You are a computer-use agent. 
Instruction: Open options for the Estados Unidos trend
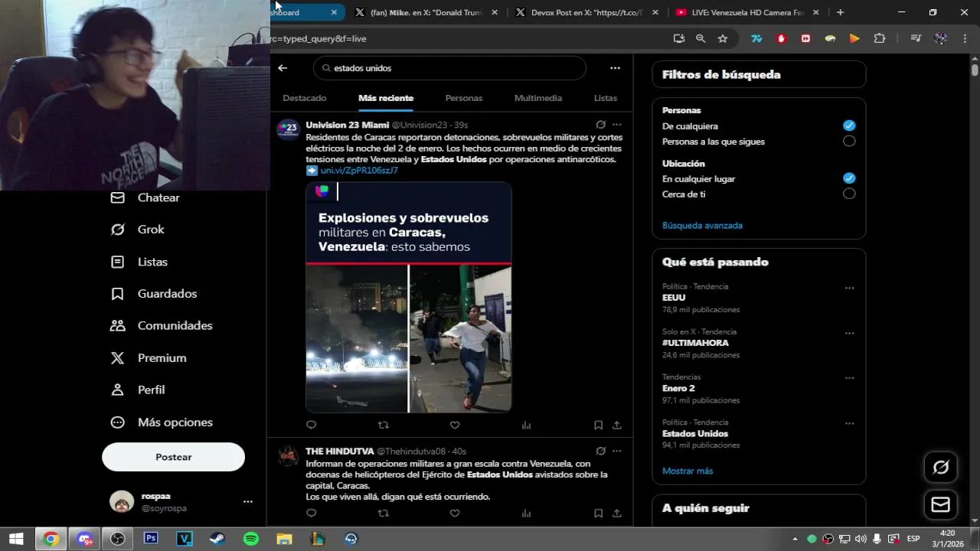click(x=849, y=423)
